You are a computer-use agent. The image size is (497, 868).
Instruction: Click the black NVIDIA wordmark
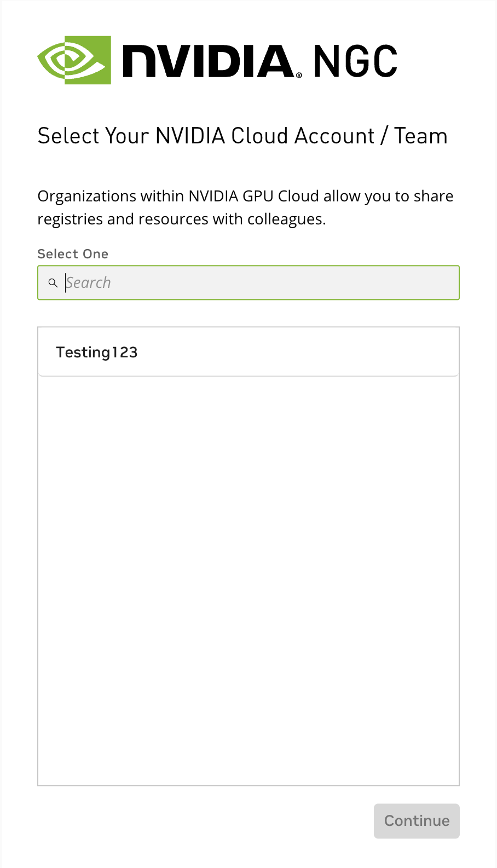tap(208, 61)
